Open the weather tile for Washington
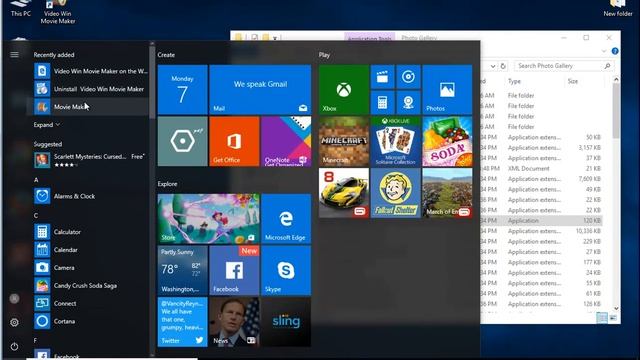The width and height of the screenshot is (640, 360). point(182,270)
